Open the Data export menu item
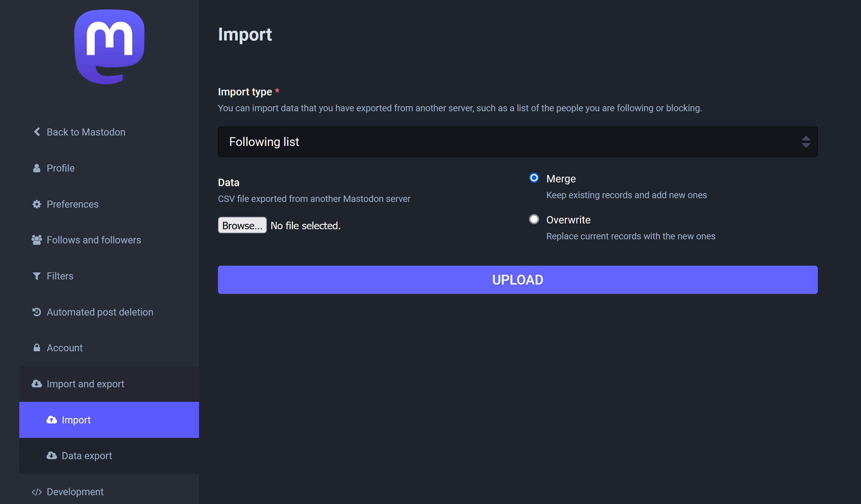 (87, 456)
